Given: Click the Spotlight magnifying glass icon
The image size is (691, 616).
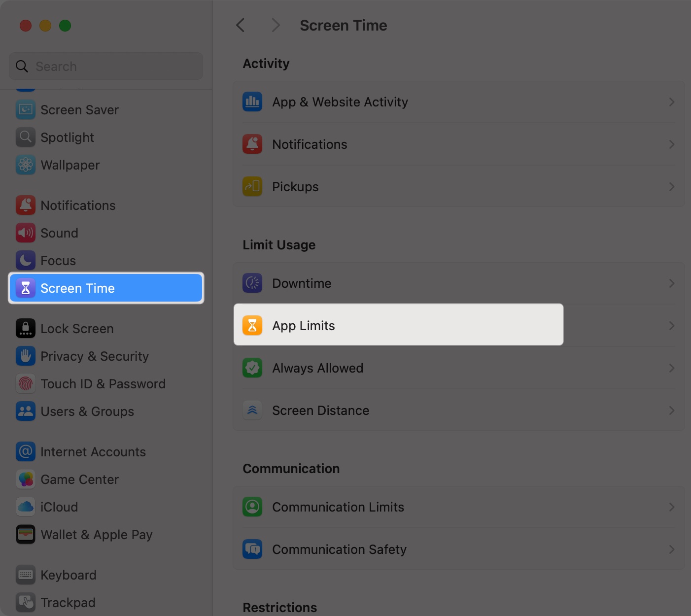Looking at the screenshot, I should click(x=26, y=137).
